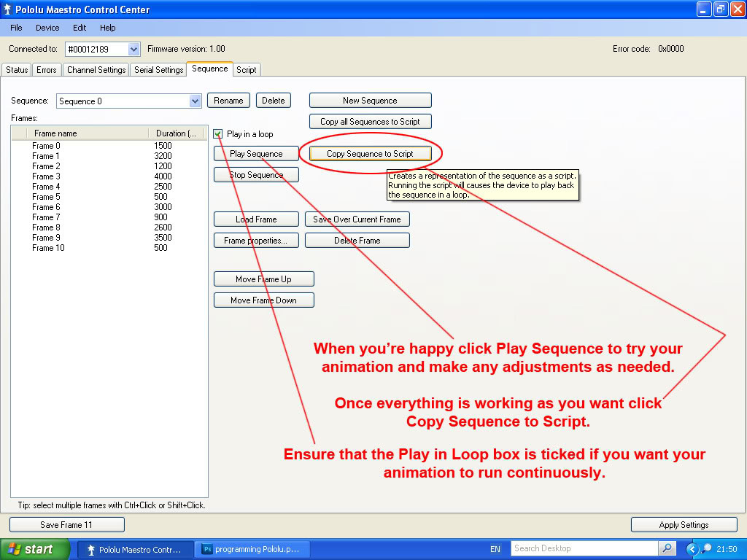Click the Search Desktop input field
Image resolution: width=747 pixels, height=560 pixels.
584,548
